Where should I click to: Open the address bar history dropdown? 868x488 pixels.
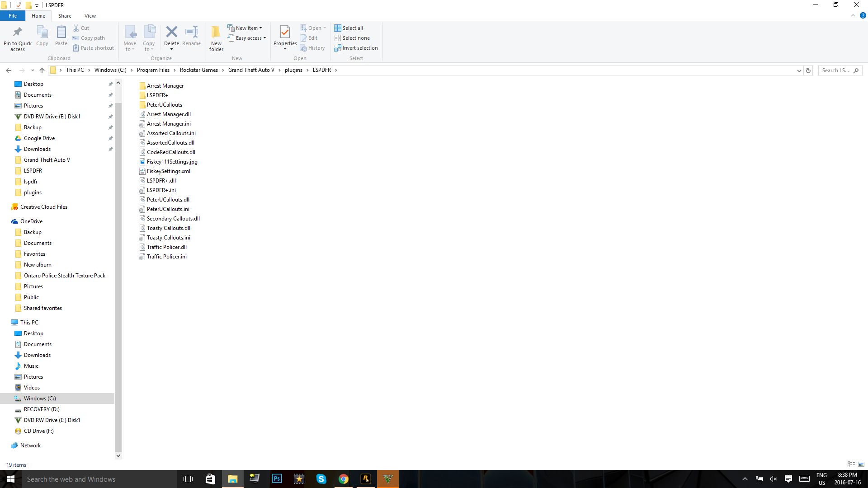point(799,70)
